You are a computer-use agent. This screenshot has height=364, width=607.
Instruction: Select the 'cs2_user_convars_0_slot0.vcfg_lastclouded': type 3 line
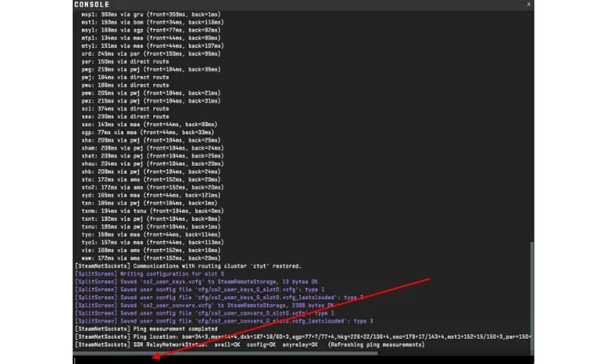[223, 321]
